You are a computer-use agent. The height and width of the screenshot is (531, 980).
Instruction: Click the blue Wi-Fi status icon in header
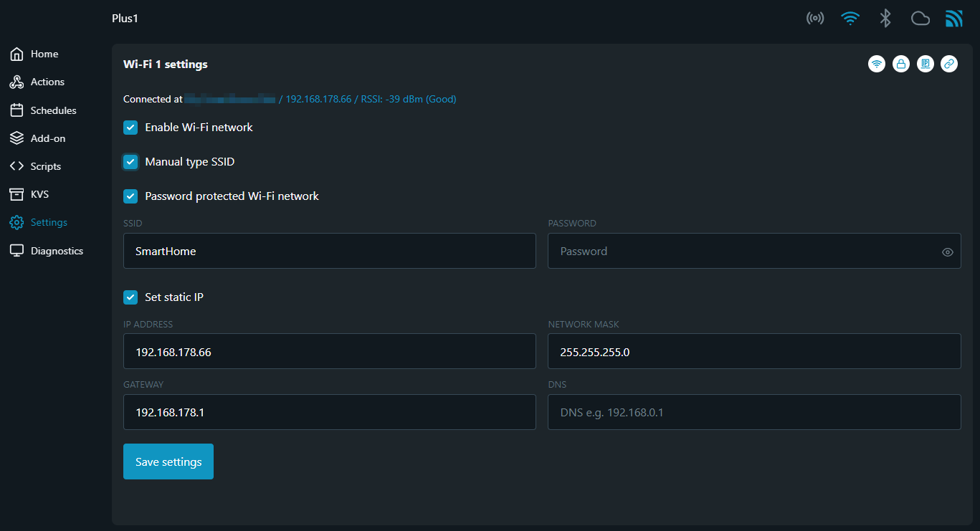(850, 19)
